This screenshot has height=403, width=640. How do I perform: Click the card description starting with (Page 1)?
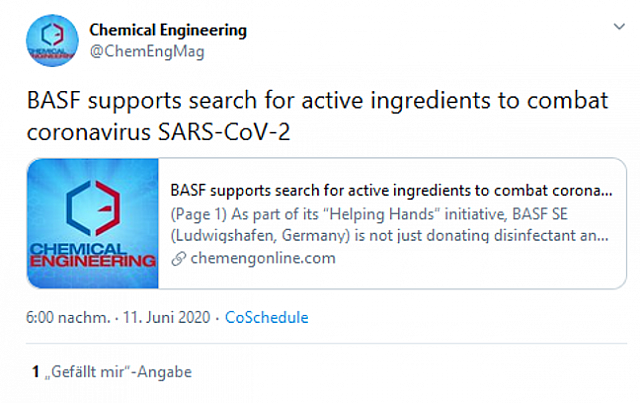coord(389,225)
